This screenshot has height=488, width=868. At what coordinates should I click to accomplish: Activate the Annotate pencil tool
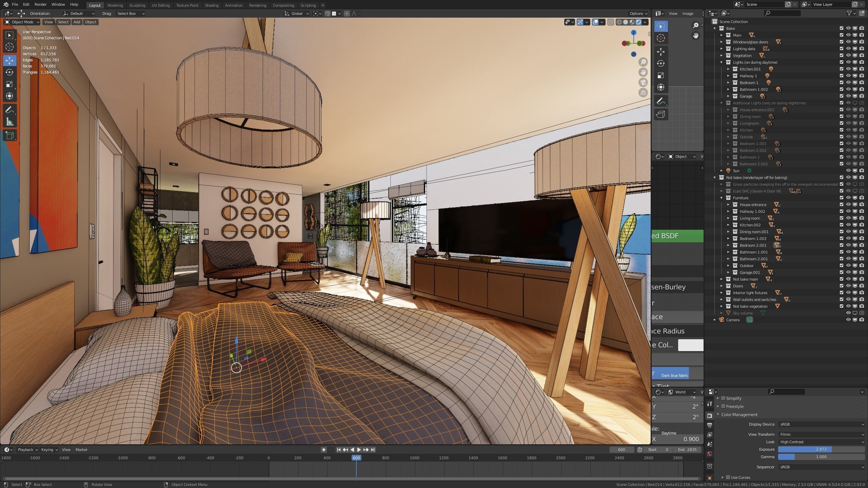[9, 110]
